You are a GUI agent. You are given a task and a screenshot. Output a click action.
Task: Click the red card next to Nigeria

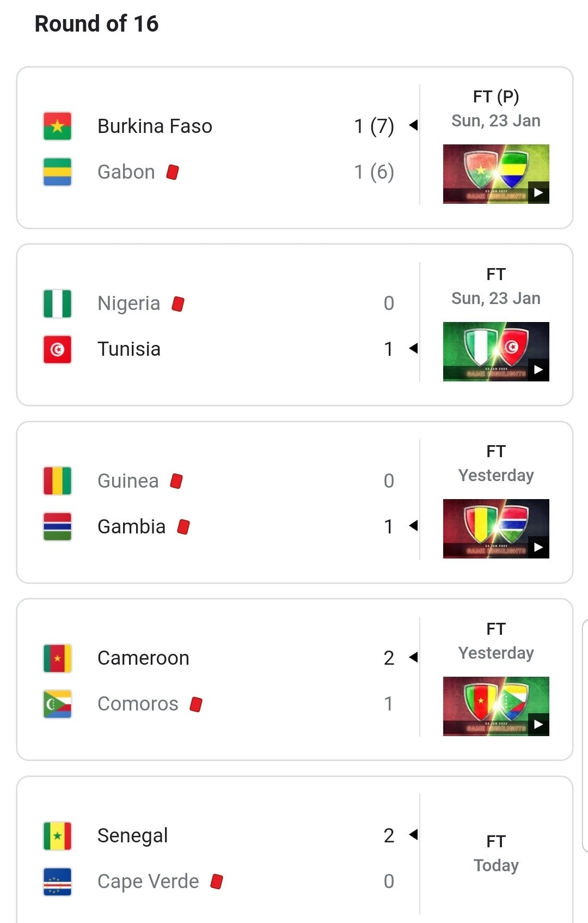[178, 303]
